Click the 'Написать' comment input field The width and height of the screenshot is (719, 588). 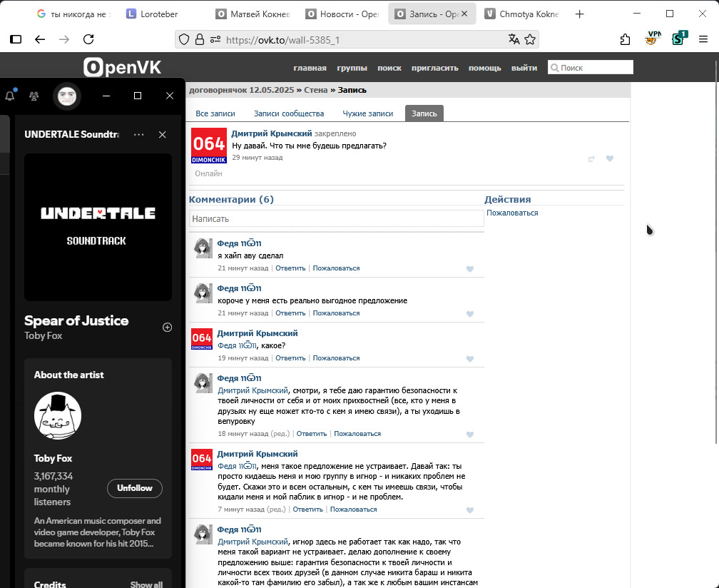[x=336, y=219]
